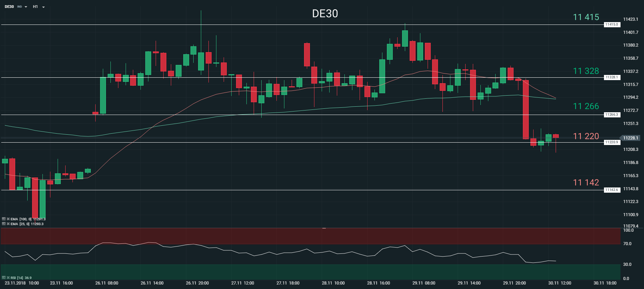Open settings icon for EMA 25 indicator

(4, 224)
